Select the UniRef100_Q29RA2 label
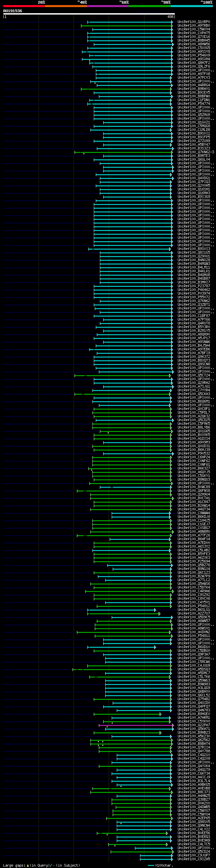Viewport: 216px width, 868px height. 194,383
